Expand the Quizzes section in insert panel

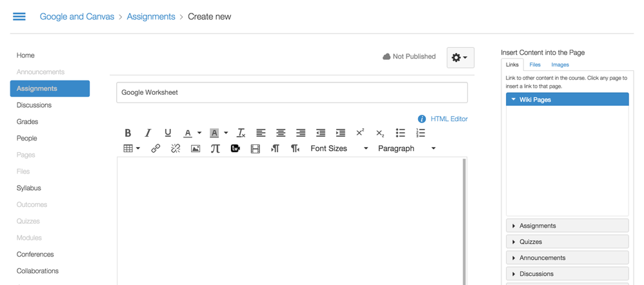pyautogui.click(x=567, y=241)
